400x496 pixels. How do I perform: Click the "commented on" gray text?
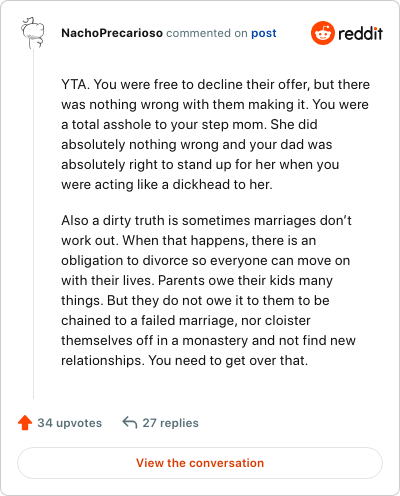(x=207, y=33)
